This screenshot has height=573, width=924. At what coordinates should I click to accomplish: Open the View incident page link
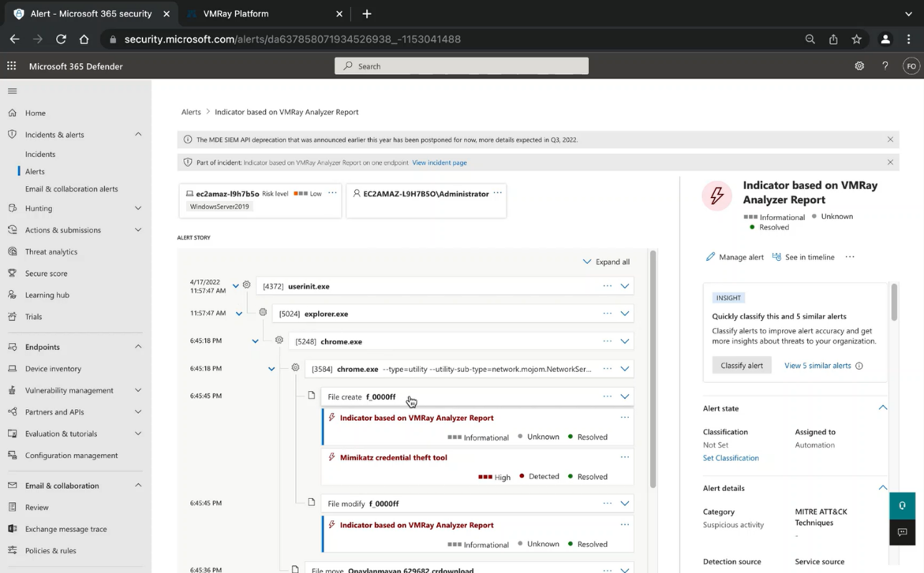pos(440,163)
